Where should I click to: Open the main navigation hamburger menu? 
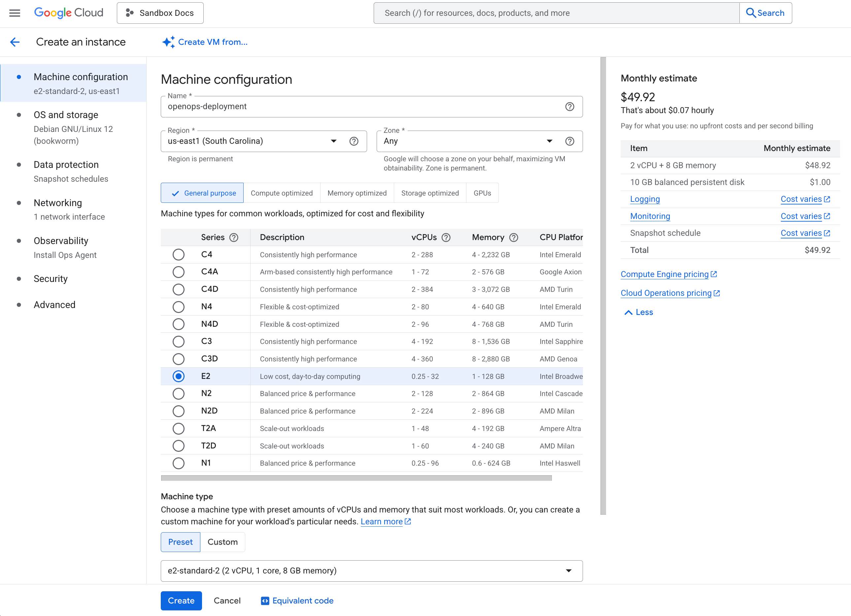tap(15, 13)
